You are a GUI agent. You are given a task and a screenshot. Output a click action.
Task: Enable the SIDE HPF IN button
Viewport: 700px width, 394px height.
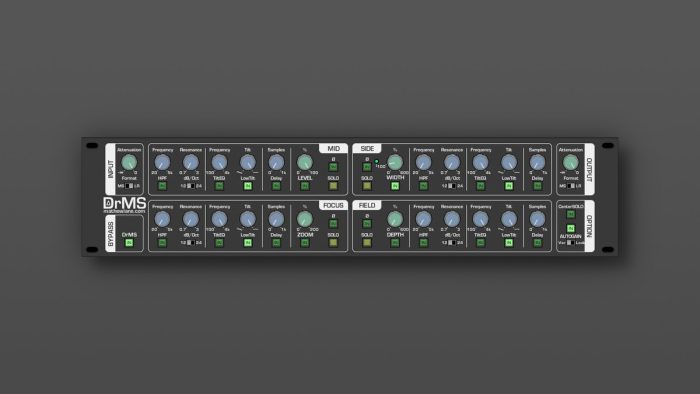(x=423, y=186)
